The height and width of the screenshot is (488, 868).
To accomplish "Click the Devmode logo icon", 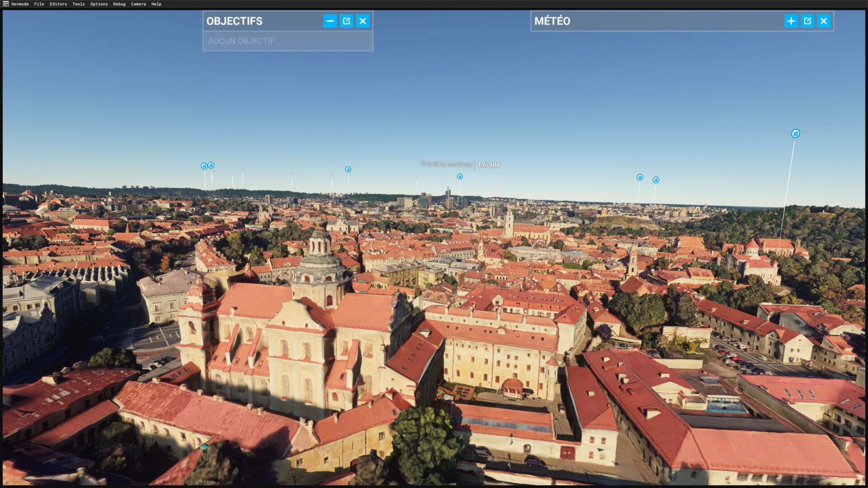I will 6,4.
